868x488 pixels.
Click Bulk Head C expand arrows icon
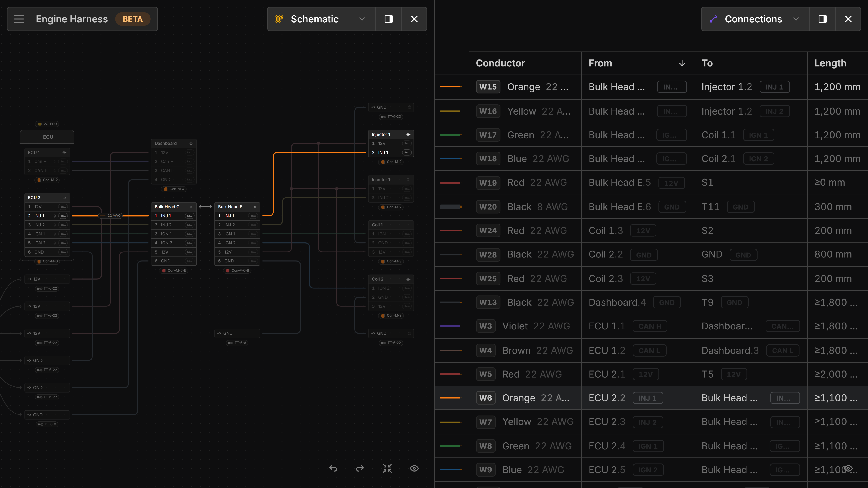[191, 207]
